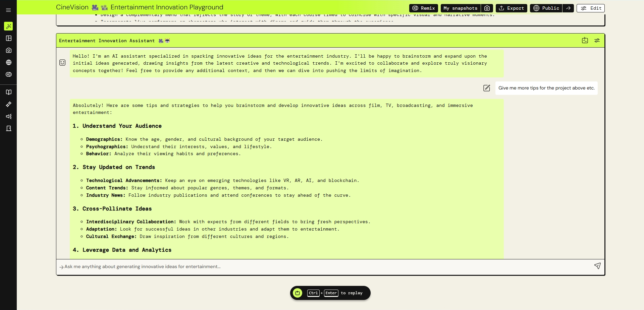
Task: Click the CineVision playground title
Action: (140, 7)
